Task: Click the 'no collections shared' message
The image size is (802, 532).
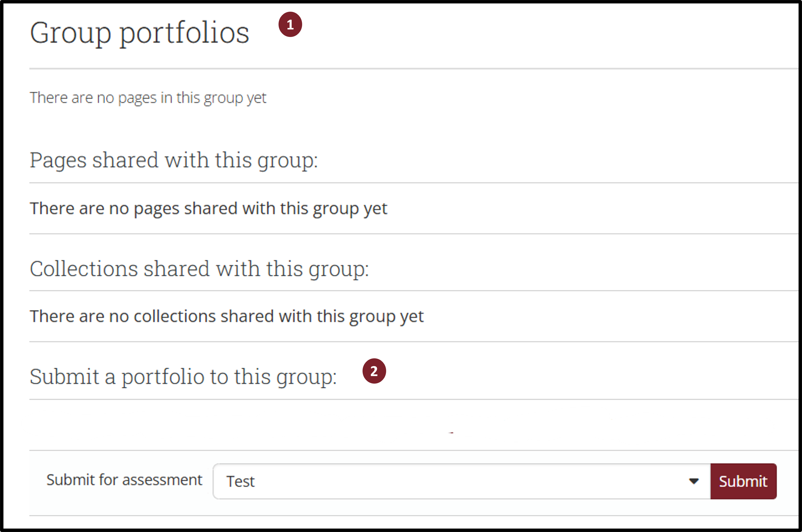Action: coord(226,316)
